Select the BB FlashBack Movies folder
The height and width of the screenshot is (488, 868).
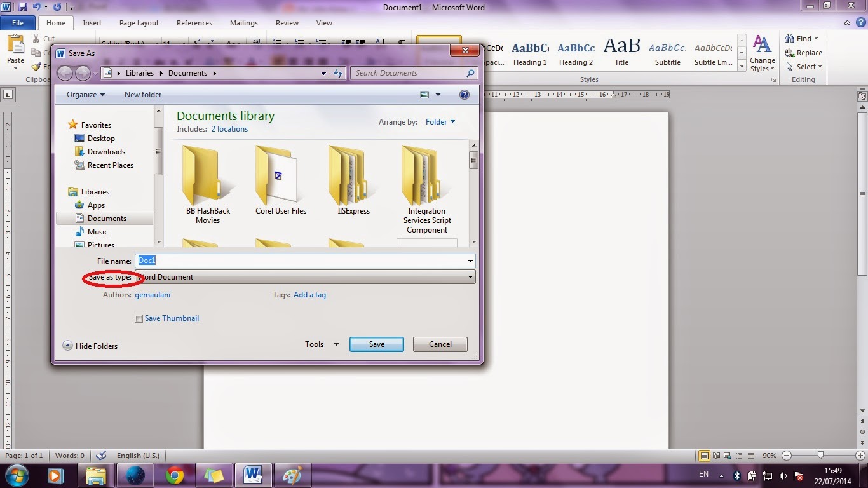(208, 184)
